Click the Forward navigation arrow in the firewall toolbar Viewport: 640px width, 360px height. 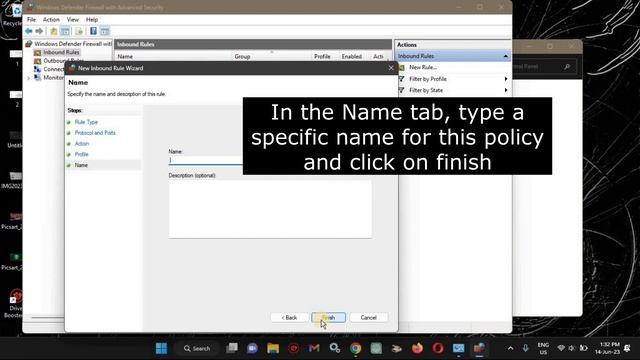(39, 31)
